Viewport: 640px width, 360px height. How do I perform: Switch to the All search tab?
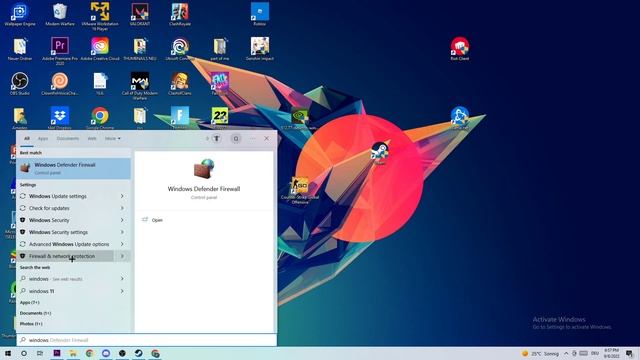pos(27,139)
